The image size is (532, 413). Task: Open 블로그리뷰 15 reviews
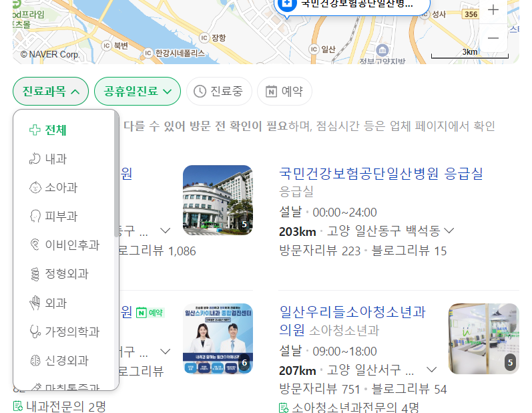(x=409, y=251)
